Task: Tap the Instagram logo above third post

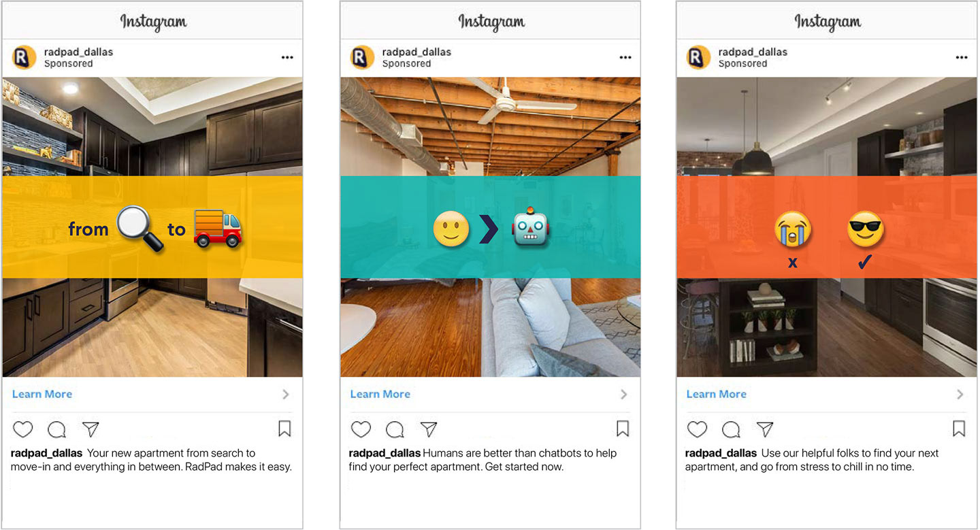Action: [828, 22]
